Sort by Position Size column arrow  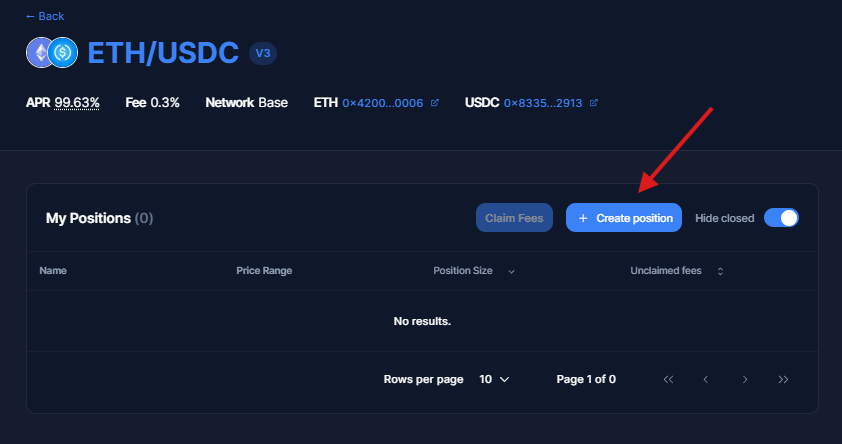tap(512, 271)
